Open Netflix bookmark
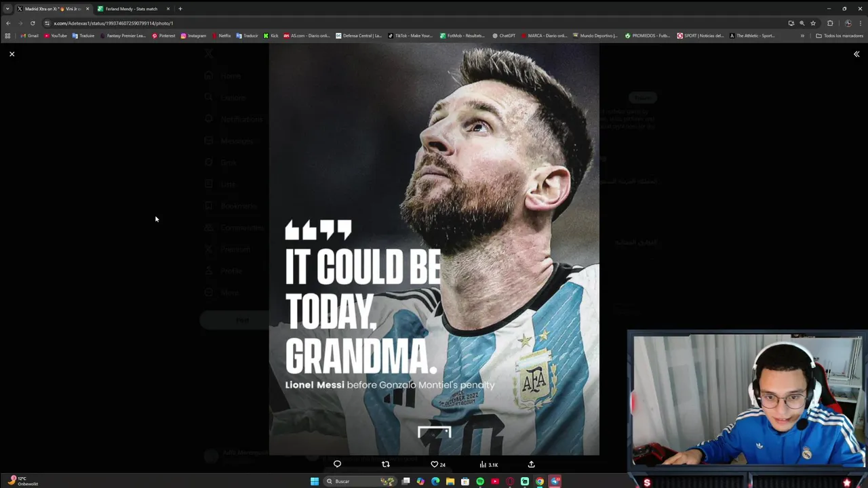The image size is (868, 488). click(x=221, y=36)
